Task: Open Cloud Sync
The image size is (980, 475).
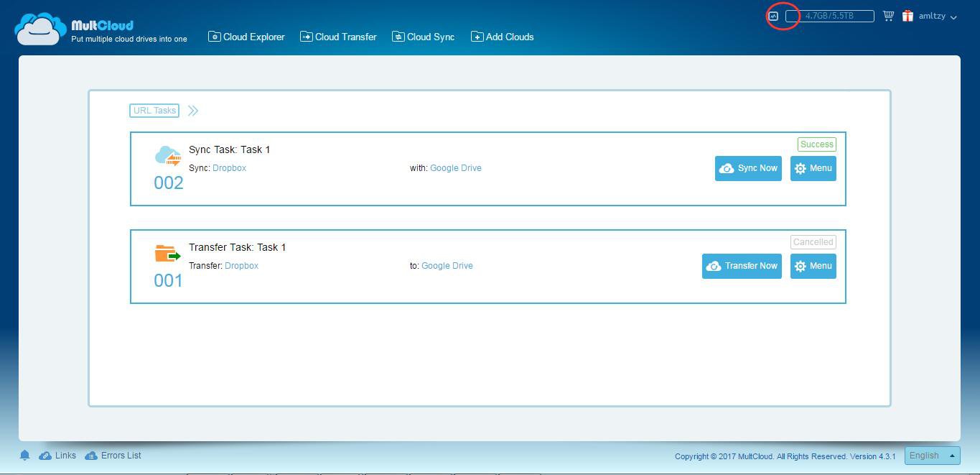Action: click(423, 37)
